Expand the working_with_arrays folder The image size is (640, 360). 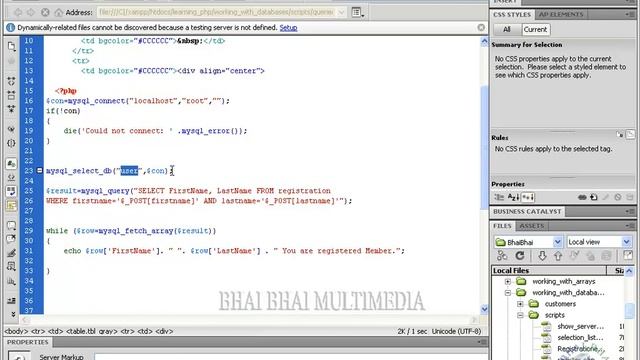507,282
